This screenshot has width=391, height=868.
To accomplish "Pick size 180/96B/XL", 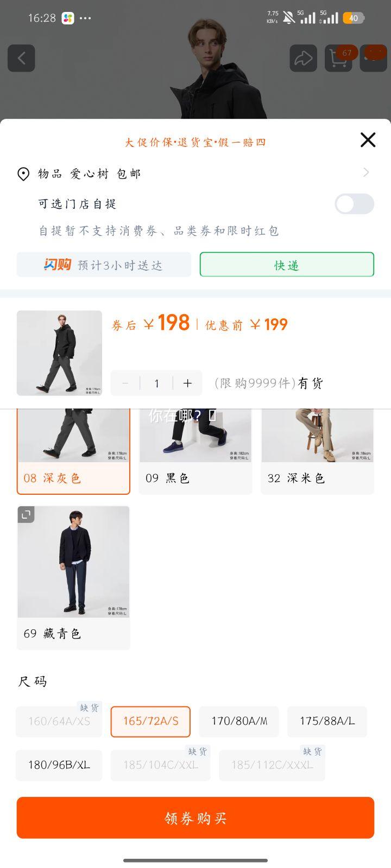I will (x=59, y=765).
